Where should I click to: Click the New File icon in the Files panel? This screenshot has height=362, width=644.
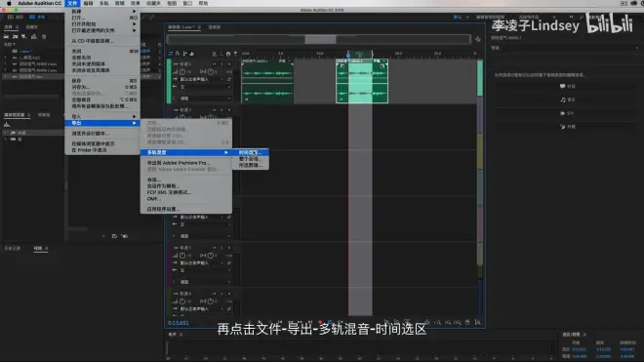24,36
